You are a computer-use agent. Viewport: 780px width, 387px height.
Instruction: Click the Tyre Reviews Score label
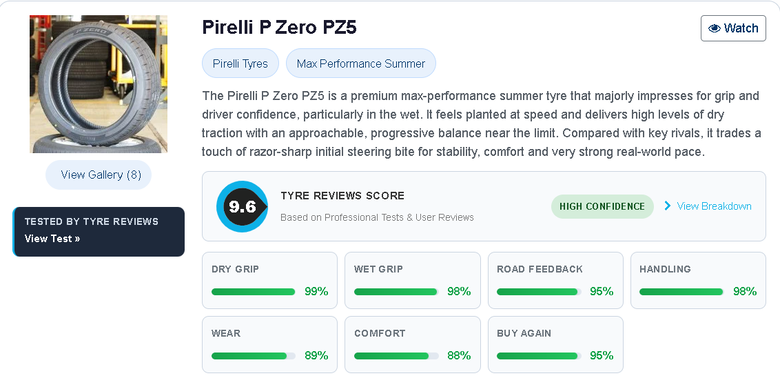(342, 196)
